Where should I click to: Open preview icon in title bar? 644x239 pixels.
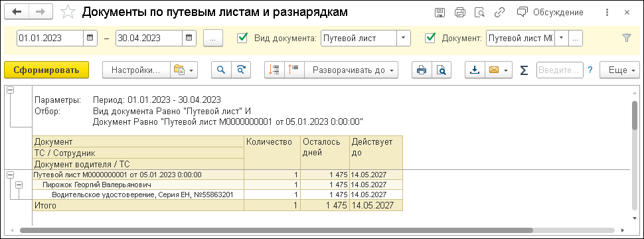click(479, 13)
